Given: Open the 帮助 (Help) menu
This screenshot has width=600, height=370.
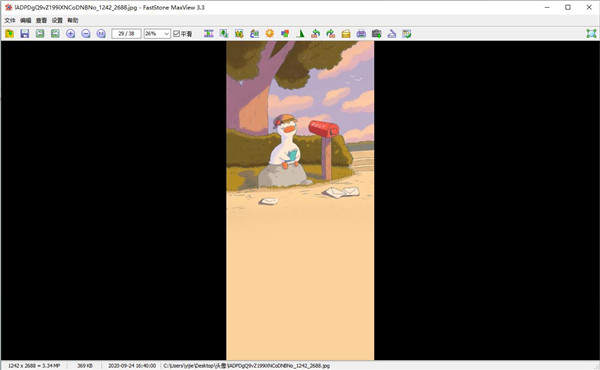Looking at the screenshot, I should [x=73, y=20].
